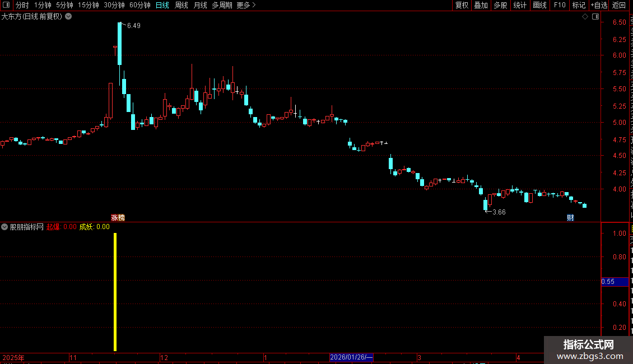Screen dimensions: 633x364
Task: Switch to 周线 weekly chart
Action: 181,5
